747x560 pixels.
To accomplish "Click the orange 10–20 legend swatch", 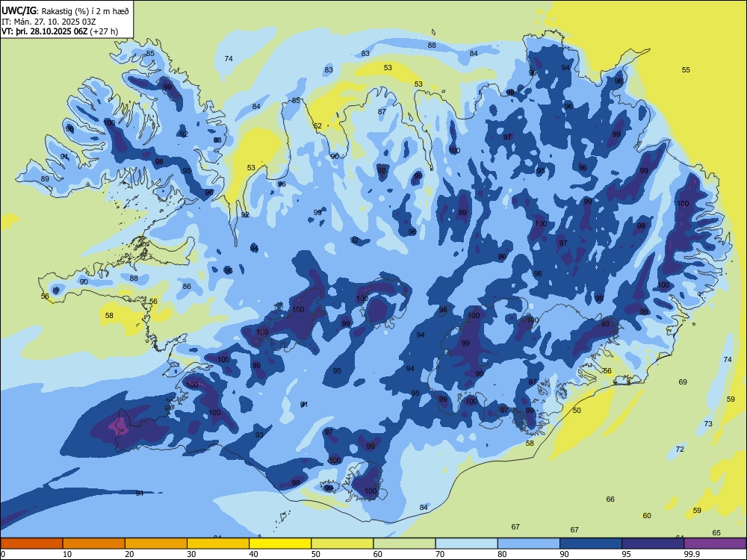I will pyautogui.click(x=94, y=544).
